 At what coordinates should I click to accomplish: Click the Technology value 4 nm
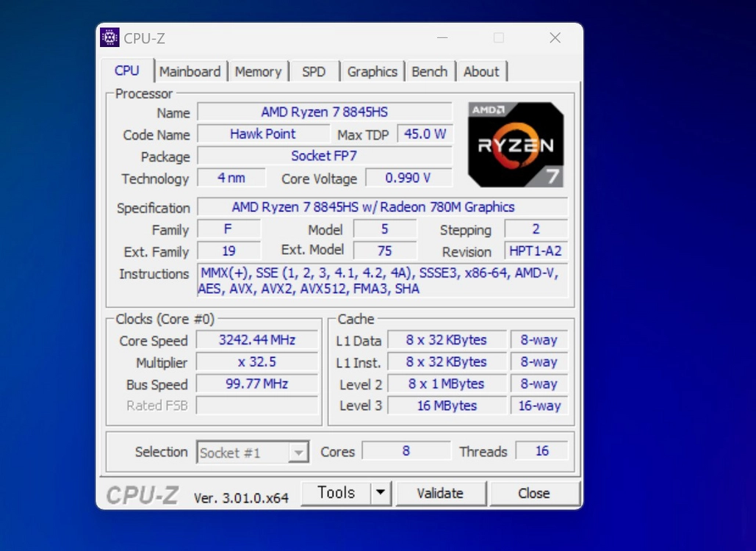(231, 178)
